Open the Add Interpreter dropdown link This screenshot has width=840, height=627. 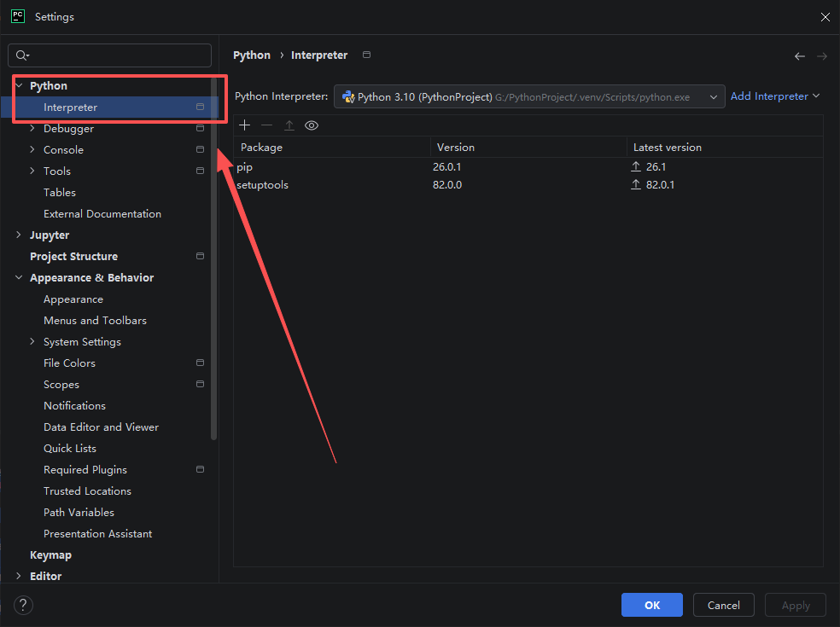[774, 96]
